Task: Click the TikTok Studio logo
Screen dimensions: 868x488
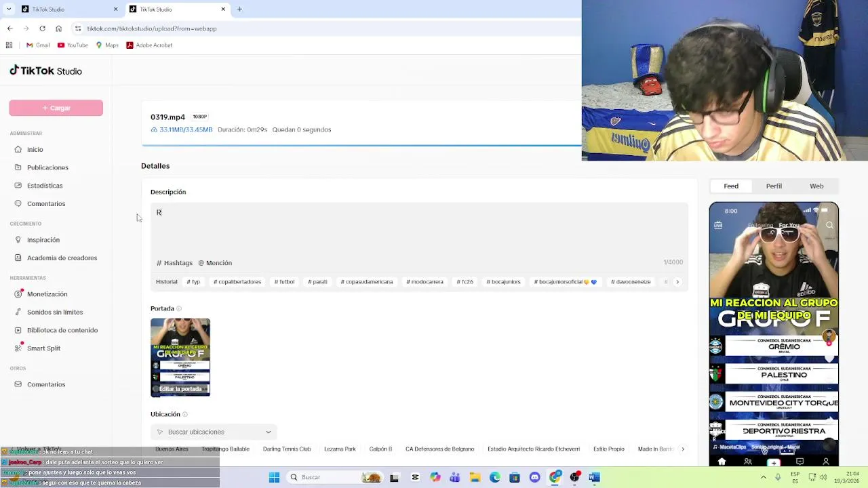Action: coord(45,70)
